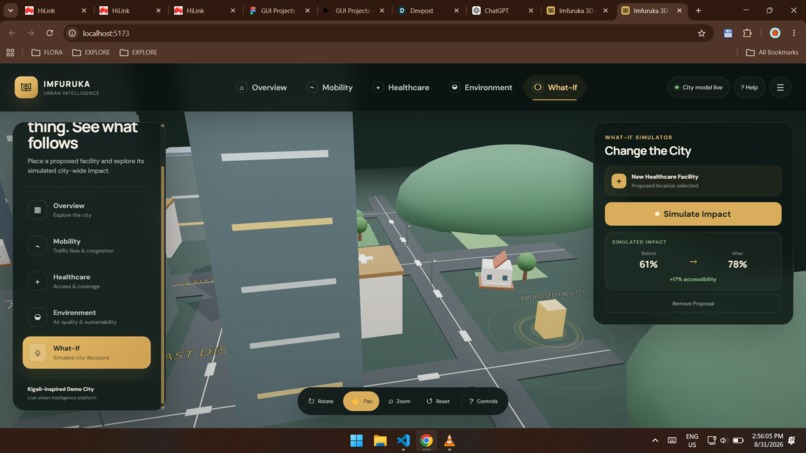Click the New Healthcare Facility plus icon

point(619,181)
